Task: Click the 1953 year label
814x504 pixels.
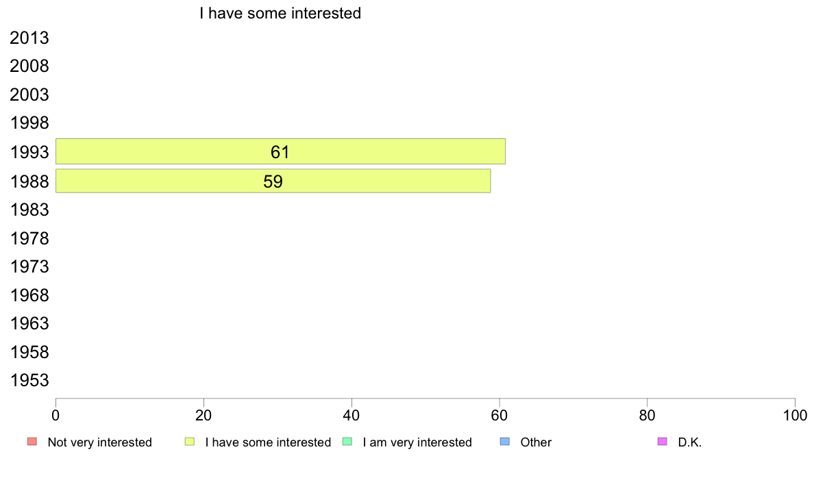Action: (x=29, y=381)
